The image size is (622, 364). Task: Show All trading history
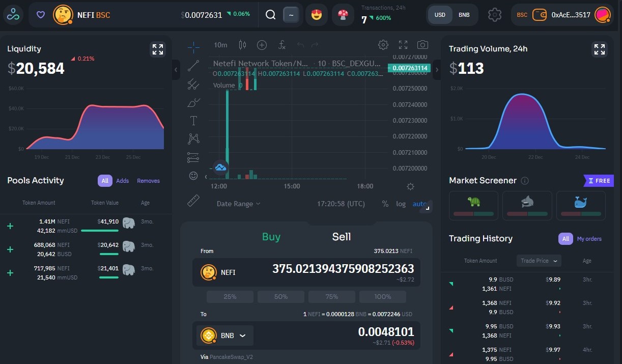pos(566,239)
